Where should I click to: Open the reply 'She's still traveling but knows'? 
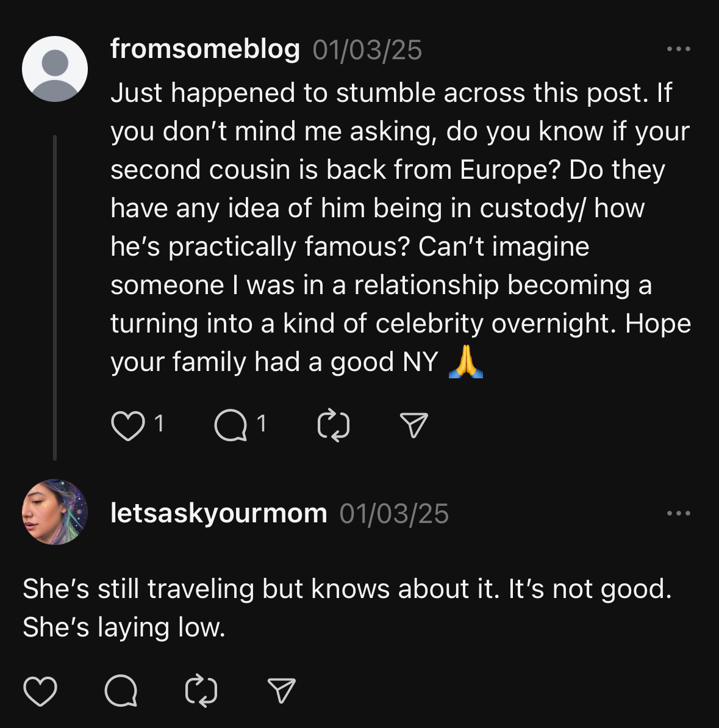348,608
